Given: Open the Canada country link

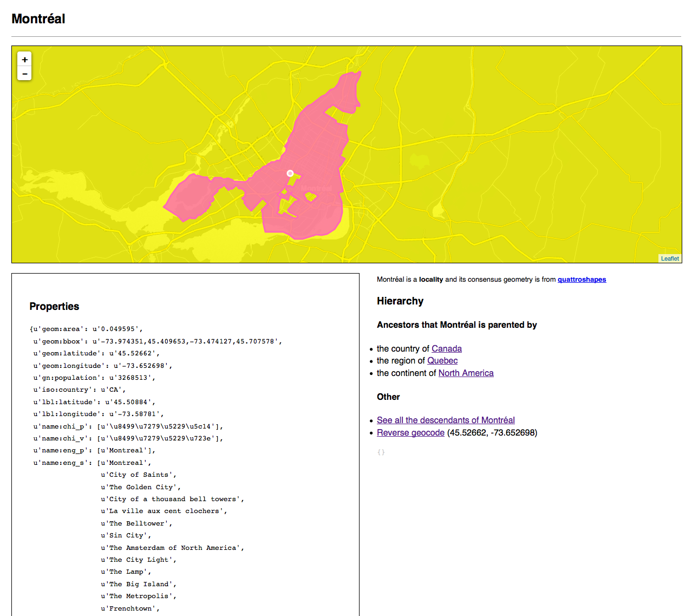Looking at the screenshot, I should point(447,348).
